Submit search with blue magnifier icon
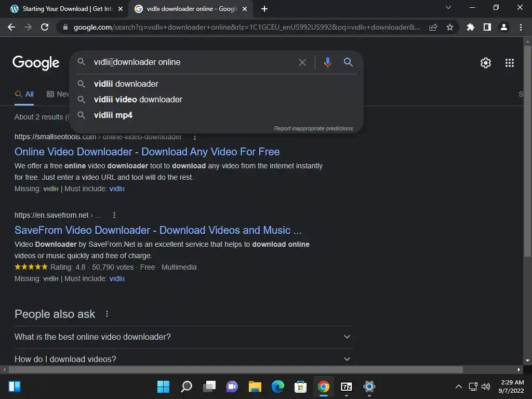532x399 pixels. click(349, 62)
